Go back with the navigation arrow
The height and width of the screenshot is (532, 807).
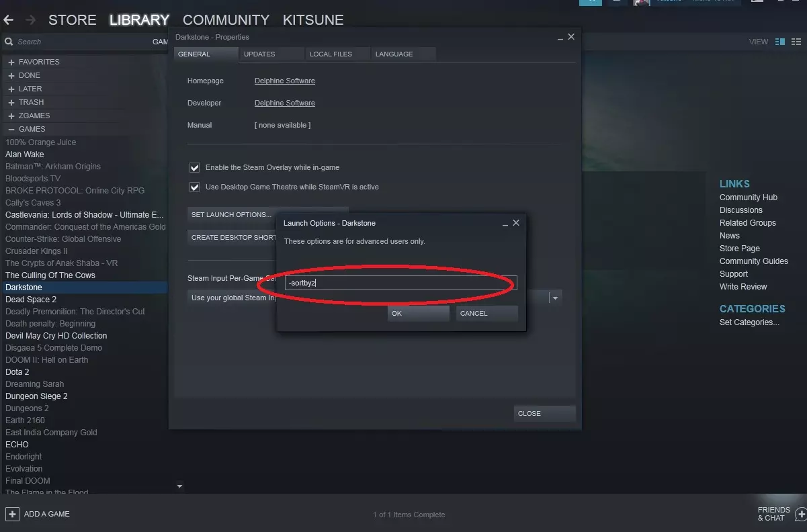(9, 20)
